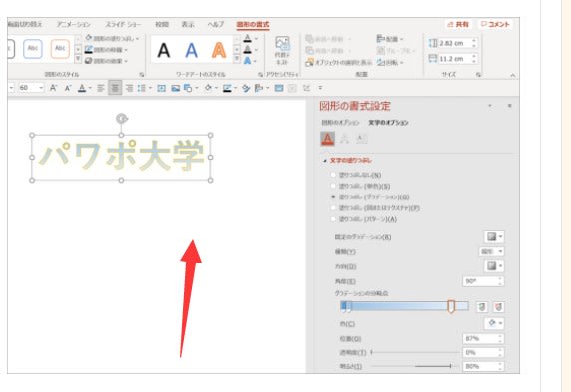Select the pattern fill (パターン) radio button
The width and height of the screenshot is (571, 392).
point(333,219)
